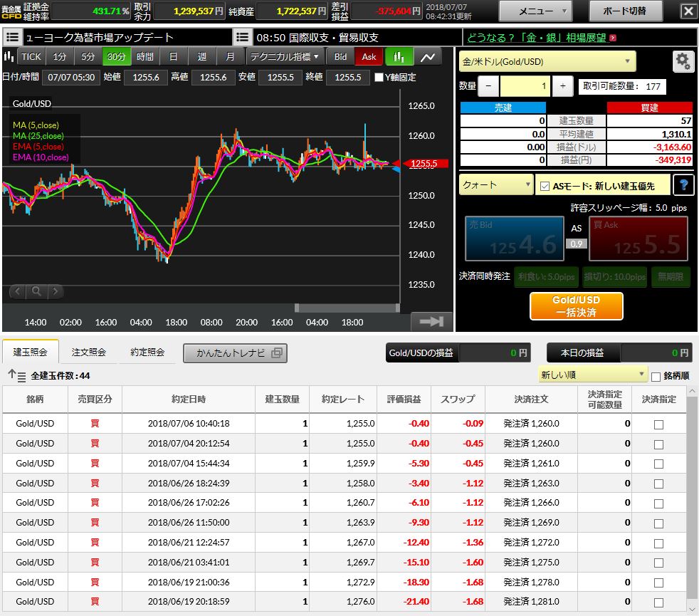The image size is (699, 616).
Task: Open かんたんトレナビ button
Action: coord(235,353)
